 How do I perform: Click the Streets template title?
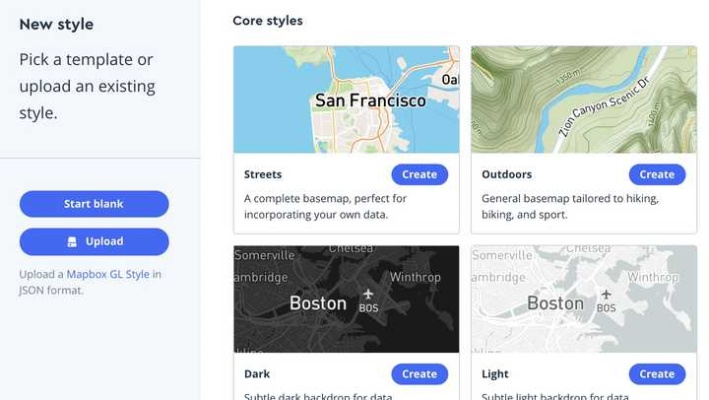(x=263, y=174)
